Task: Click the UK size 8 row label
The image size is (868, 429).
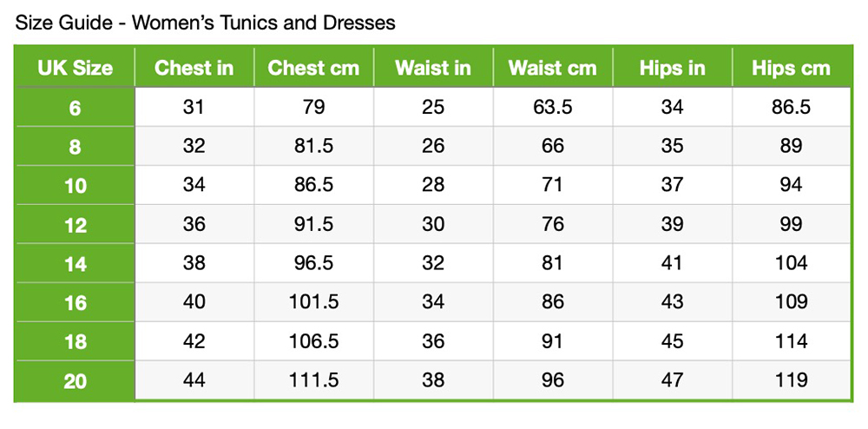Action: click(76, 147)
